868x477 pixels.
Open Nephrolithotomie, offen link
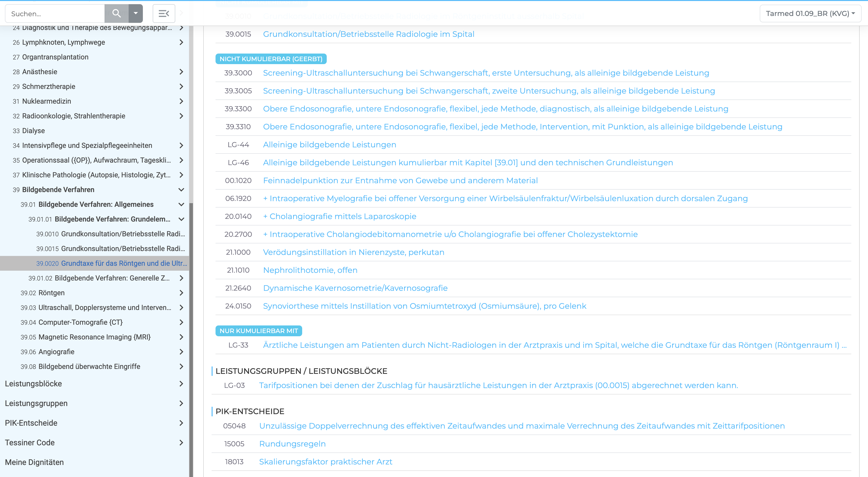(x=310, y=270)
